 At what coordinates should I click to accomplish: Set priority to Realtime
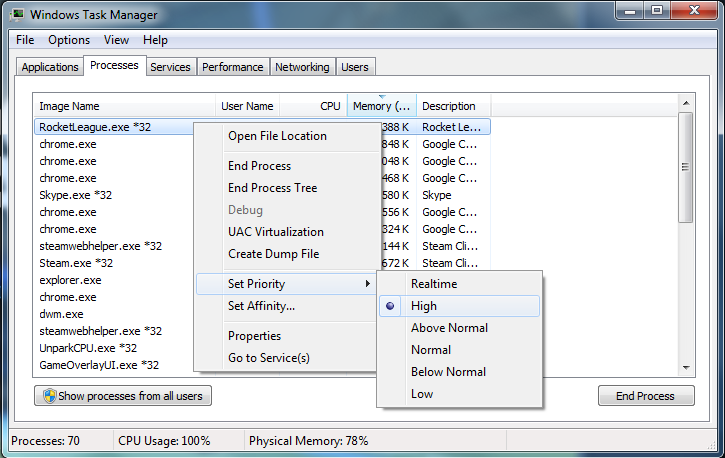433,284
